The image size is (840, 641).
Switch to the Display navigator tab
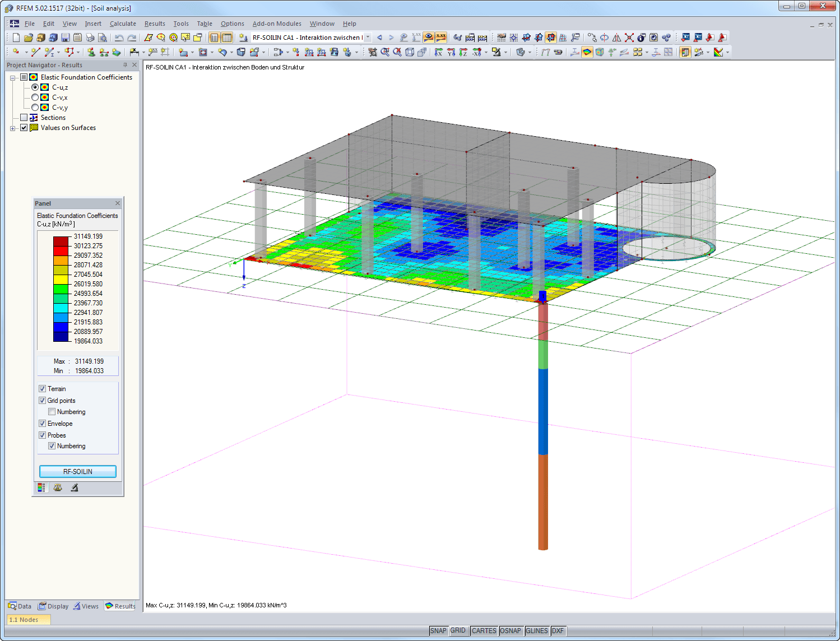click(x=53, y=606)
